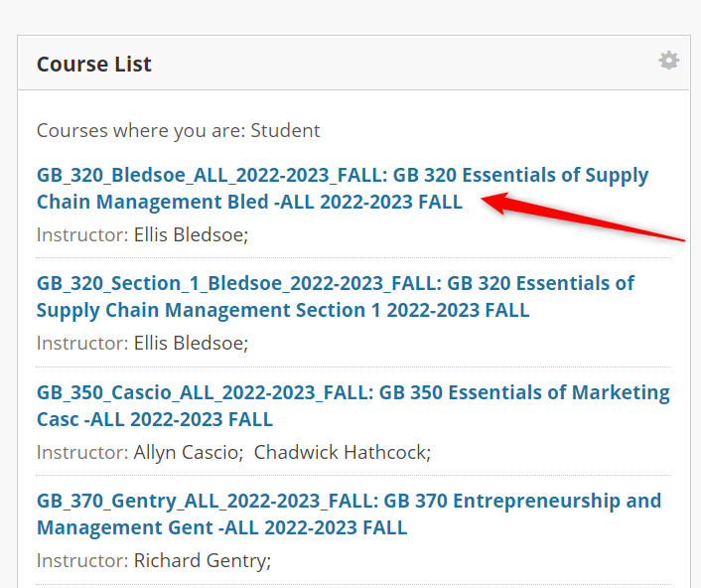Click the Course List module title
The width and height of the screenshot is (701, 588).
94,64
